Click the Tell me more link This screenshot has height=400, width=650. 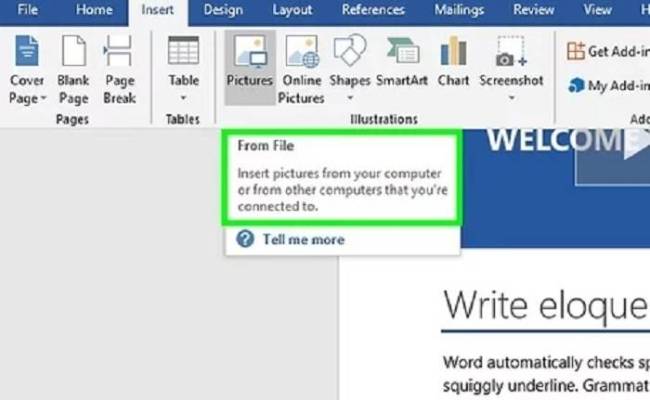[x=303, y=240]
